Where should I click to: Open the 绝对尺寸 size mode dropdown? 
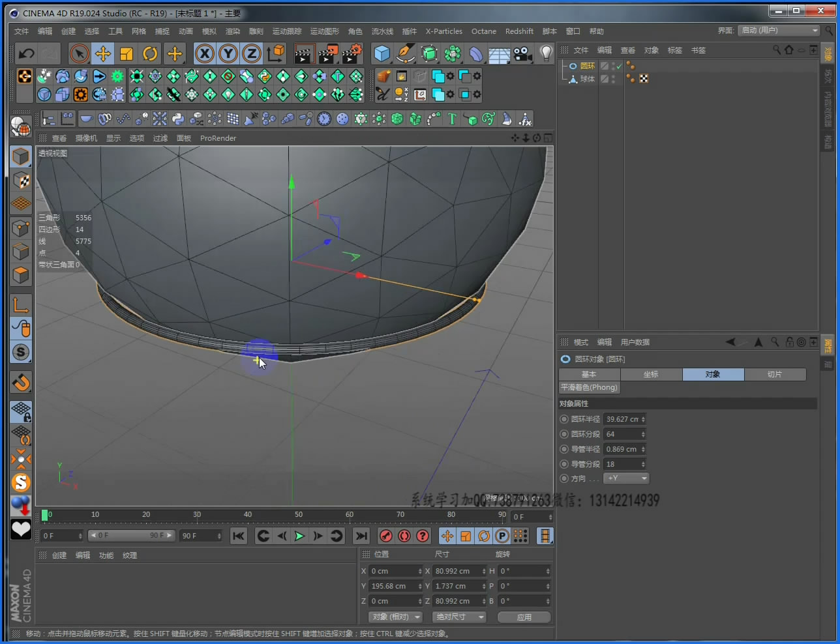click(460, 617)
